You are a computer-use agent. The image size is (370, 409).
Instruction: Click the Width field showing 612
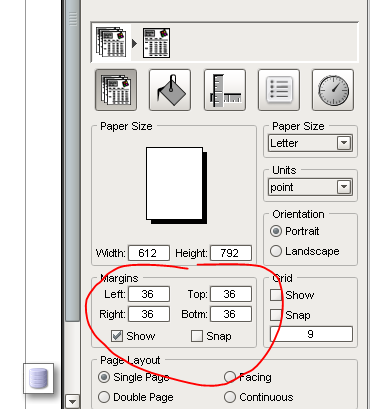[149, 253]
